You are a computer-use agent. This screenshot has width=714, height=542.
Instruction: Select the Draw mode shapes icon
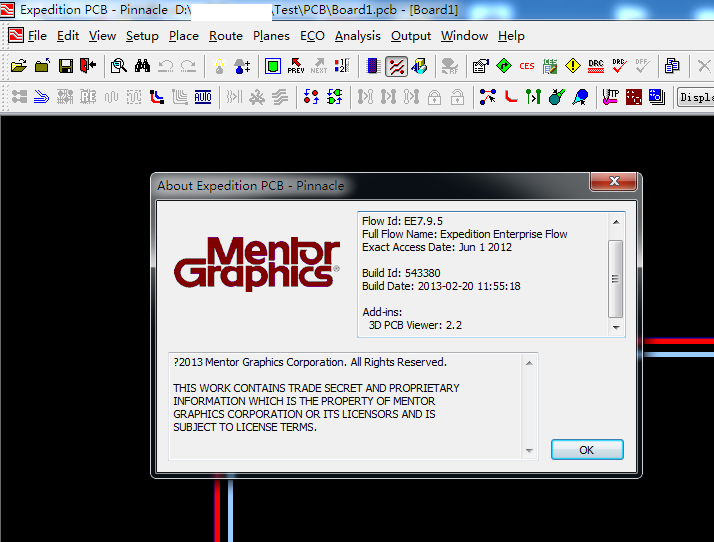[x=419, y=66]
